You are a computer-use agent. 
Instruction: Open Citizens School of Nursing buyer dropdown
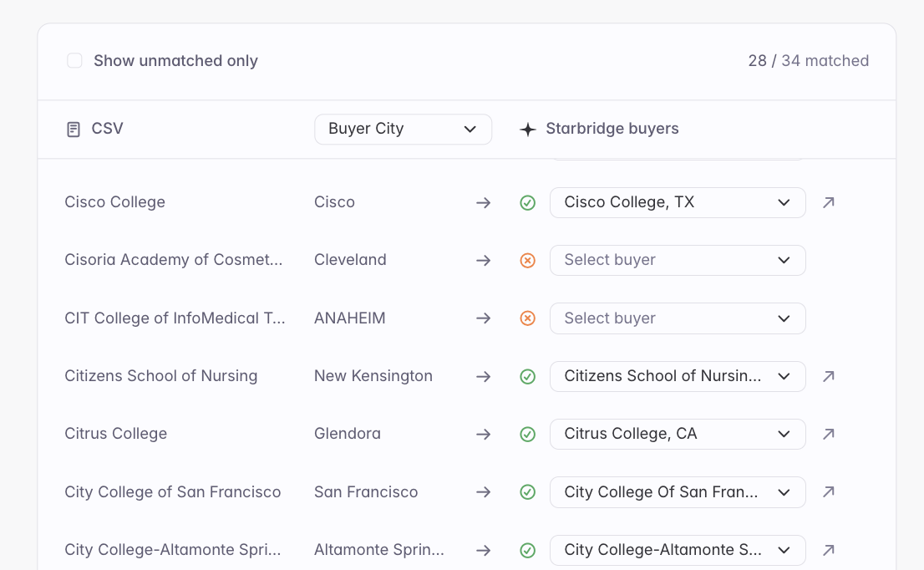click(678, 376)
